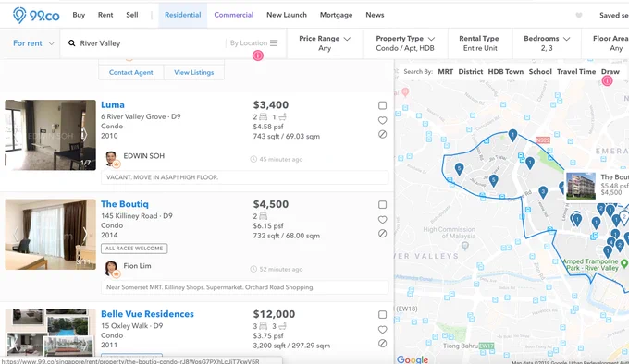Tick The Boutiq compare checkbox
The height and width of the screenshot is (364, 629).
(x=383, y=204)
